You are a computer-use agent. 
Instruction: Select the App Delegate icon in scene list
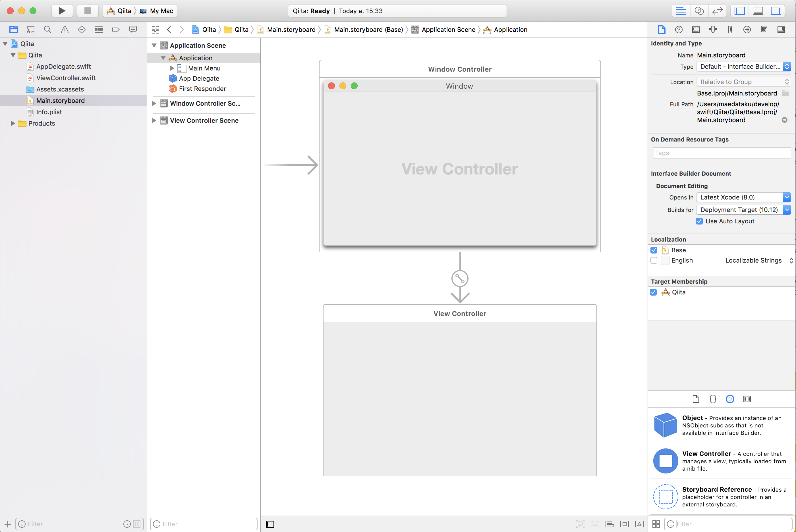pyautogui.click(x=173, y=78)
